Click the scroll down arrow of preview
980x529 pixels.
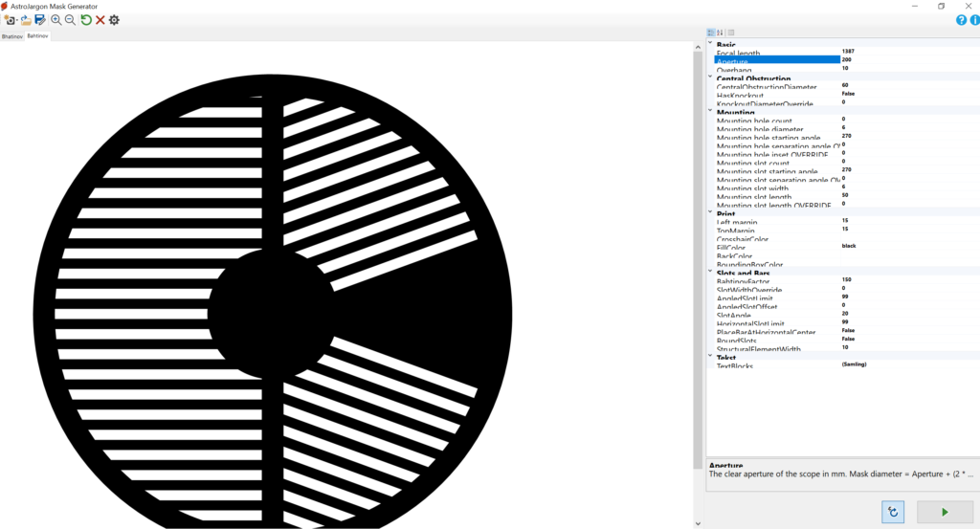698,524
